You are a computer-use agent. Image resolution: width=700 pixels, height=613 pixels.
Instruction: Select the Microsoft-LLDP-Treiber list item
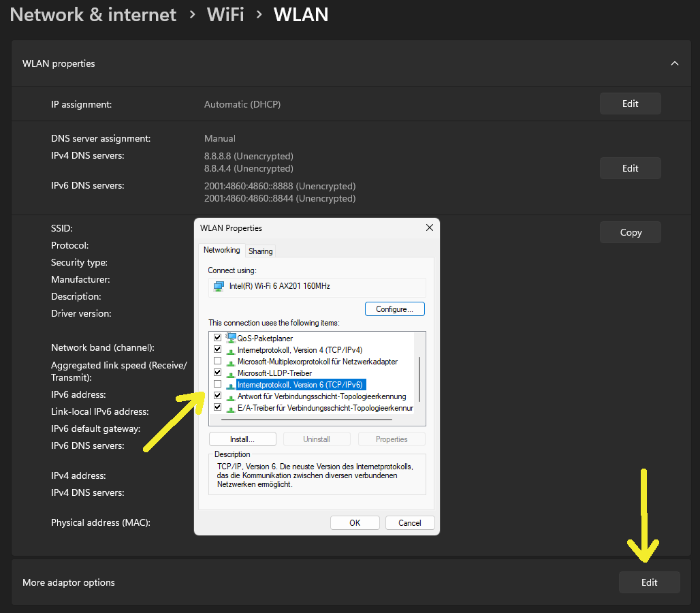coord(274,373)
